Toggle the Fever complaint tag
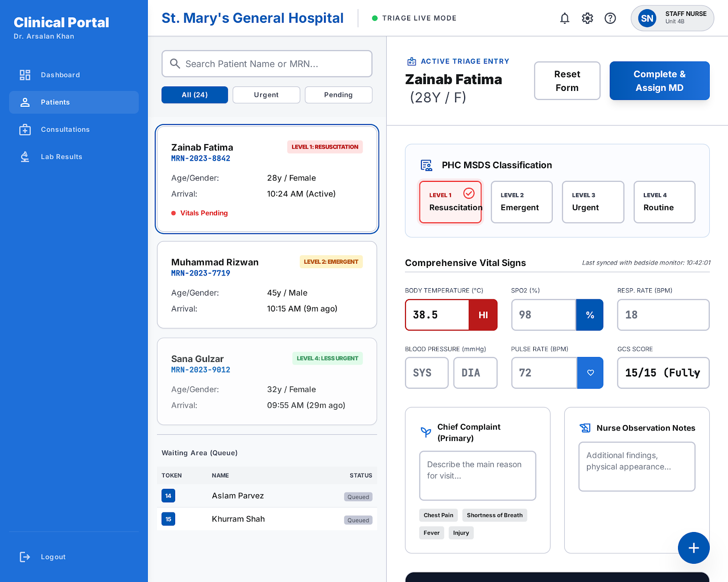 coord(431,533)
